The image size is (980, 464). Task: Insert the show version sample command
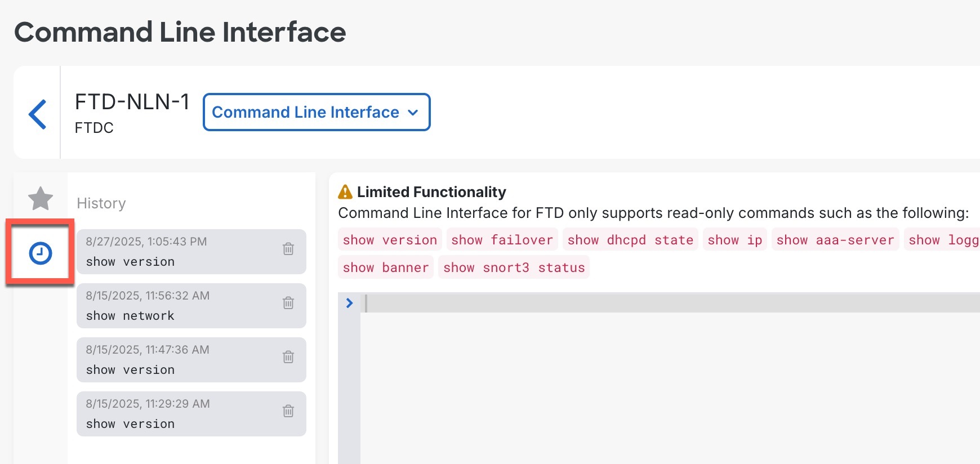pos(390,240)
